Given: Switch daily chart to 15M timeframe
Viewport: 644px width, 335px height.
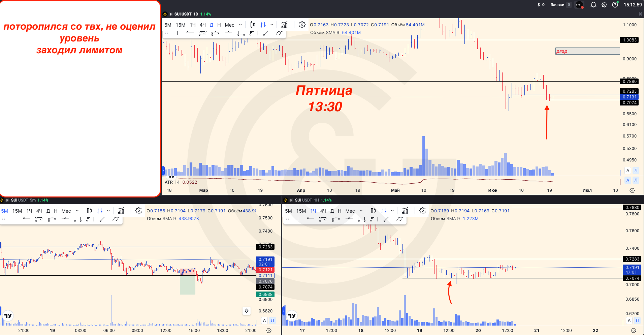Looking at the screenshot, I should click(181, 25).
